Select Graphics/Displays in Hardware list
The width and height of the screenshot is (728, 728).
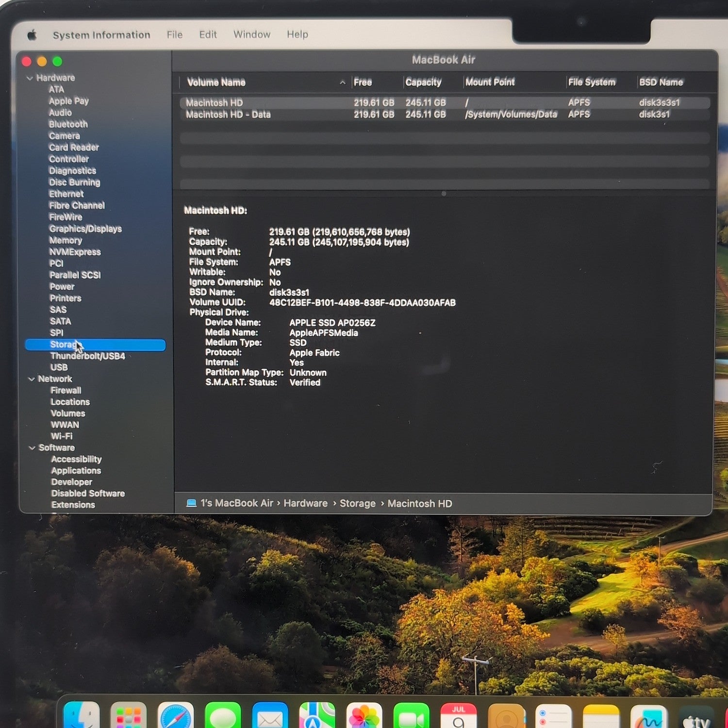85,229
